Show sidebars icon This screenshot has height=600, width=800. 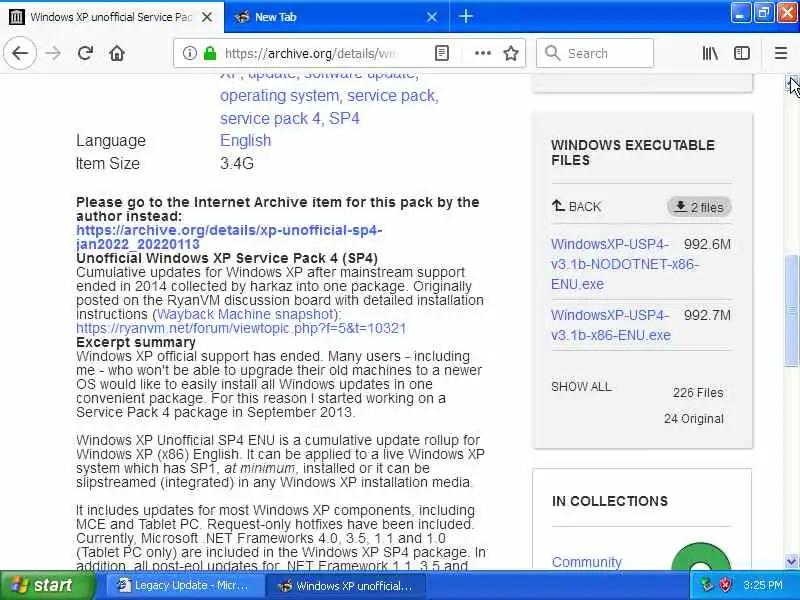pyautogui.click(x=741, y=53)
